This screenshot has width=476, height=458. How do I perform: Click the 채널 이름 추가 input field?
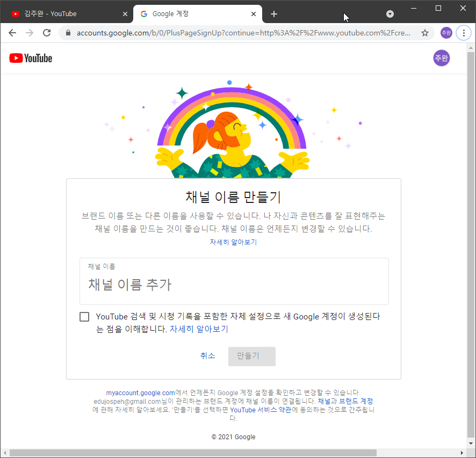[234, 281]
